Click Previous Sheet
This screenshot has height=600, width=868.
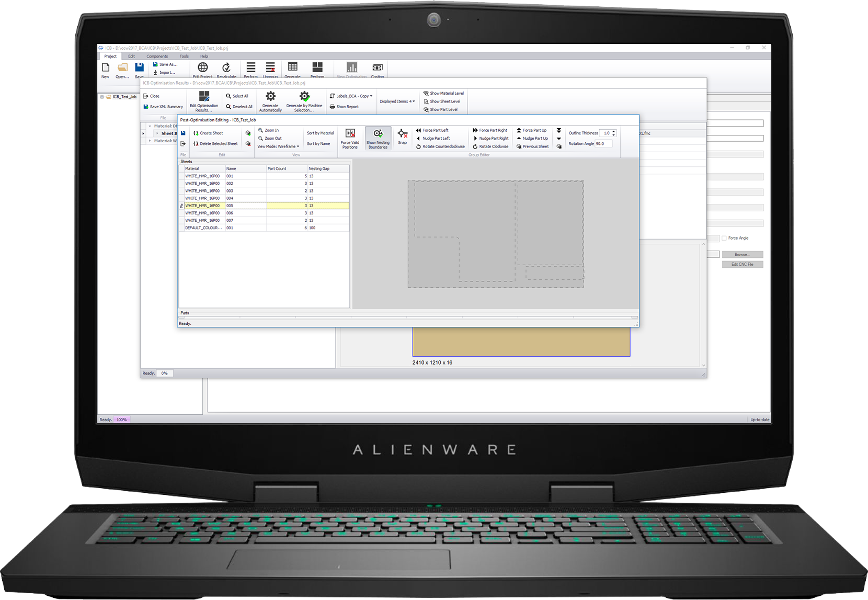coord(533,146)
